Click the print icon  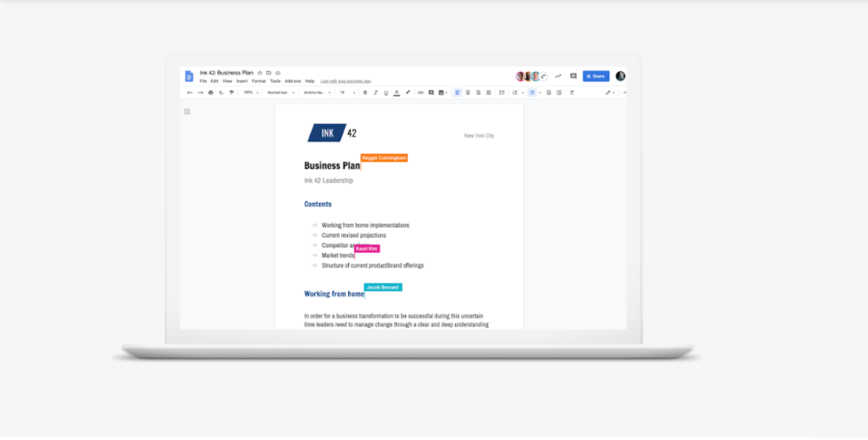[x=210, y=92]
